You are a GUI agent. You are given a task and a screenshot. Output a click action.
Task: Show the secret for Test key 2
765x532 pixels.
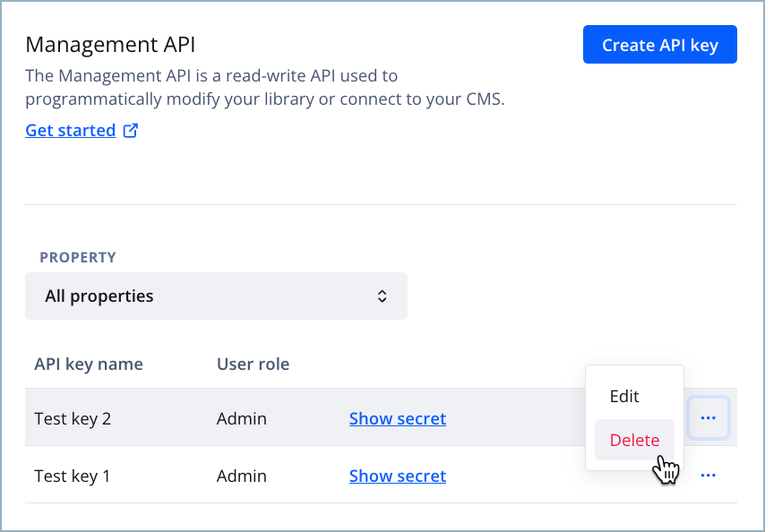pyautogui.click(x=398, y=418)
